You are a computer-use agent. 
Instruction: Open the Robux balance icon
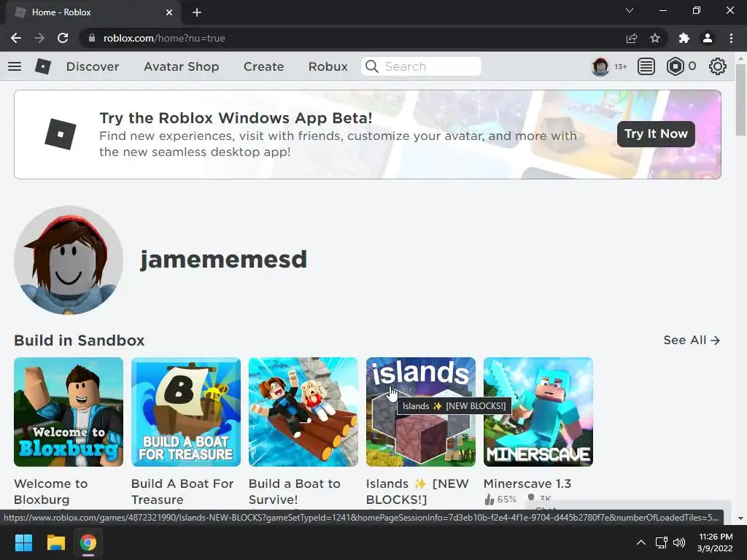[675, 66]
